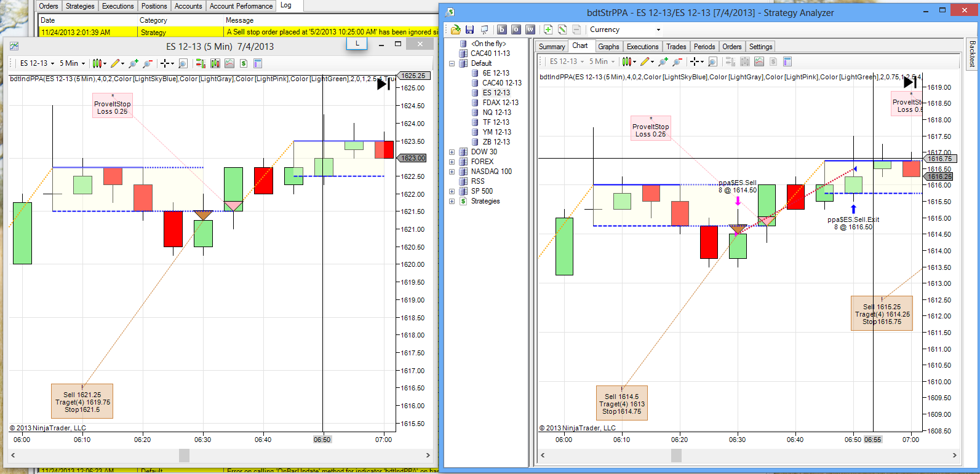980x474 pixels.
Task: Sort log by the Date column header
Action: (x=89, y=20)
